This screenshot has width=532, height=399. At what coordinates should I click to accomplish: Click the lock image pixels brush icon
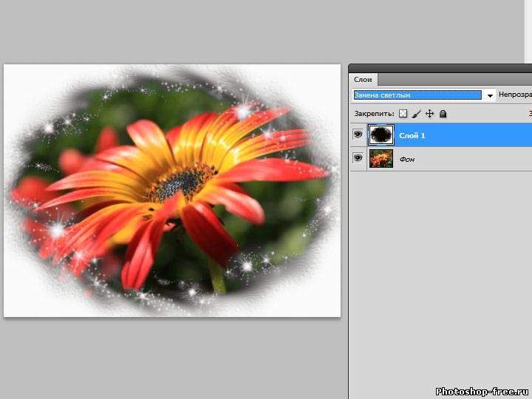click(416, 114)
